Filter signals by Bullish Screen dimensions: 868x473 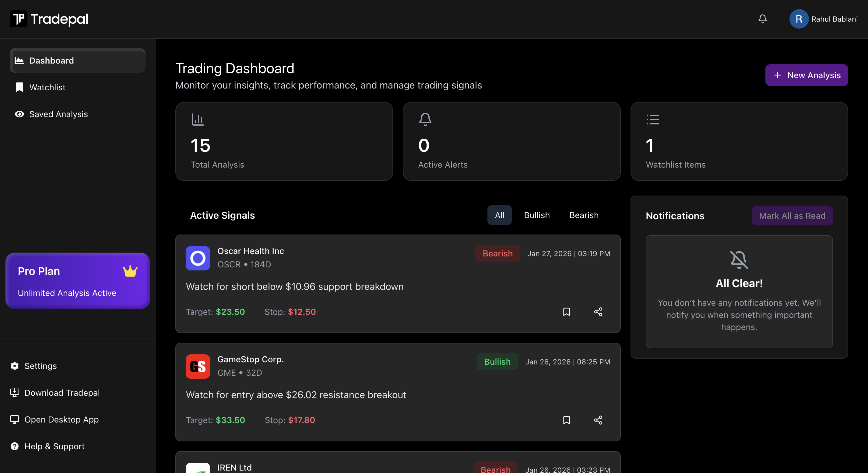pyautogui.click(x=537, y=215)
